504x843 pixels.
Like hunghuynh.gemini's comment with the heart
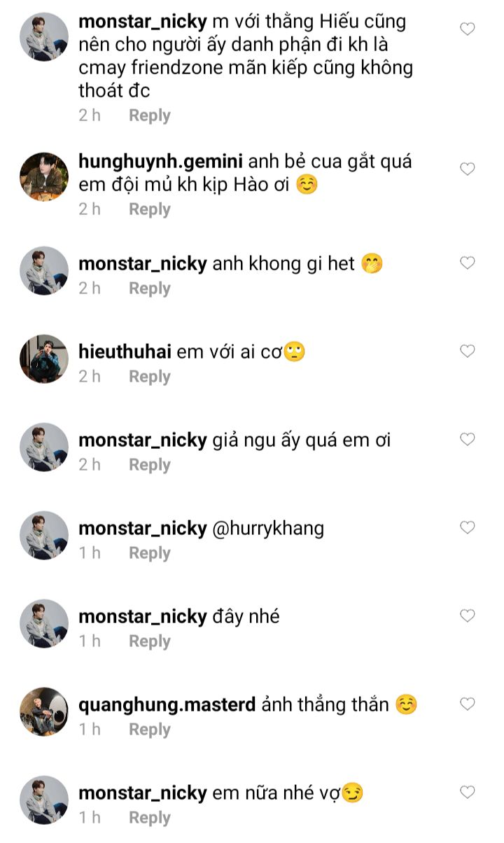(x=467, y=169)
